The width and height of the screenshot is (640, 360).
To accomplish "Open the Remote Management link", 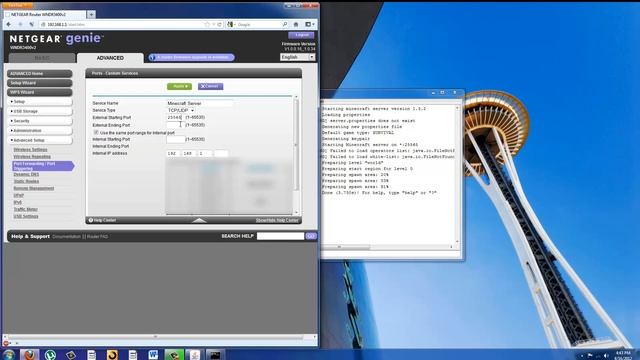I will pos(33,188).
